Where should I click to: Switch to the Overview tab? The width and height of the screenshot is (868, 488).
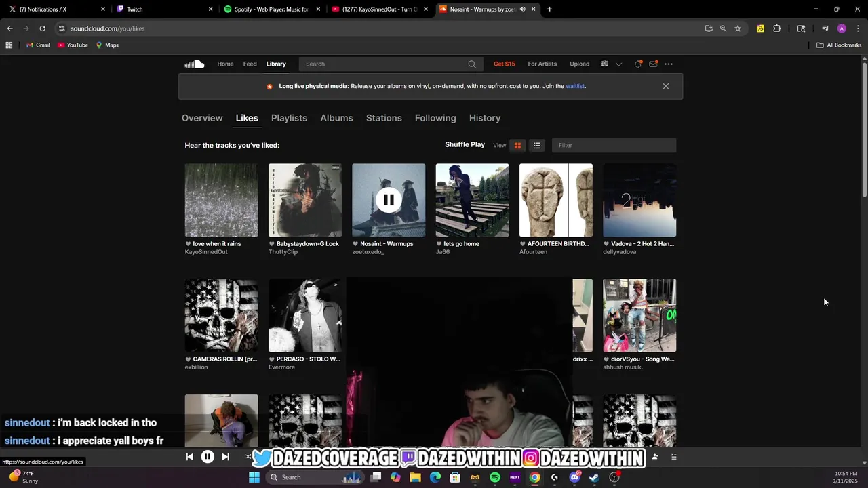coord(202,118)
